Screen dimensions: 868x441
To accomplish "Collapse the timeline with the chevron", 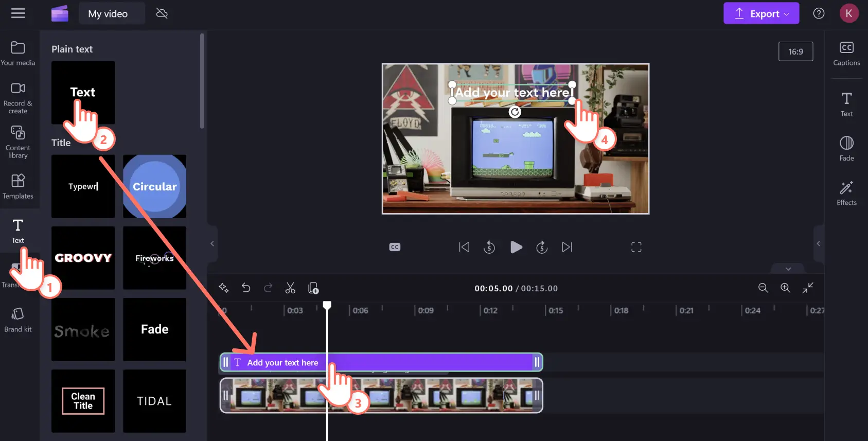I will coord(788,269).
